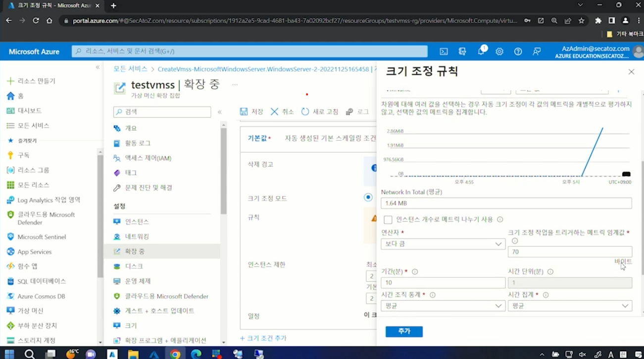Select 개요 in resource menu
The width and height of the screenshot is (644, 359).
131,128
